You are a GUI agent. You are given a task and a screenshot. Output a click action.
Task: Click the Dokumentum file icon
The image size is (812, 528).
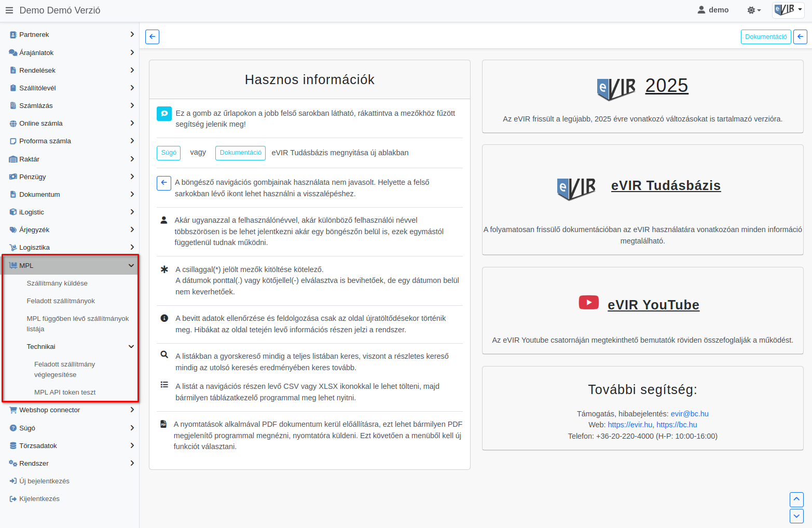coord(13,194)
